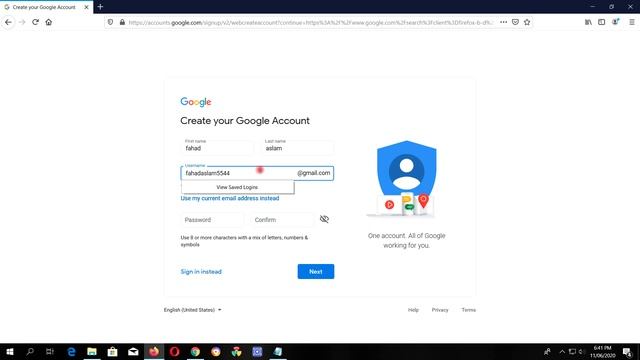Close the Create your Google Account tab
Screen dimensions: 640x360
click(x=86, y=7)
